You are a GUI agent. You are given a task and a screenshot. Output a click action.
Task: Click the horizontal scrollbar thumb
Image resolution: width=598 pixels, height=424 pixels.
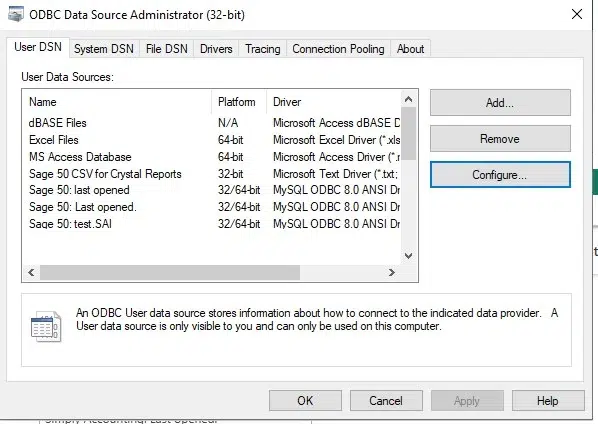(170, 272)
